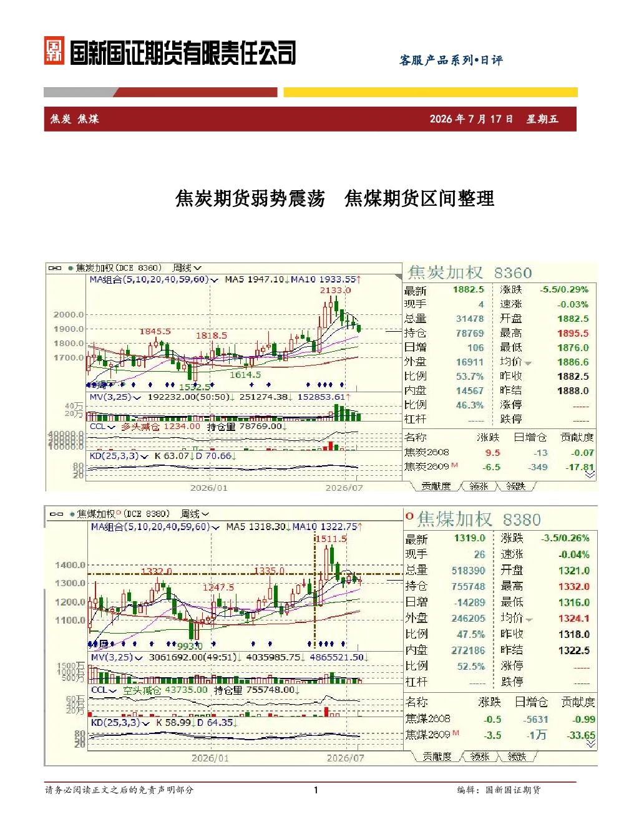Viewport: 619px width, 840px height.
Task: Select 领跌 tab under 焦煤 table
Action: click(517, 756)
